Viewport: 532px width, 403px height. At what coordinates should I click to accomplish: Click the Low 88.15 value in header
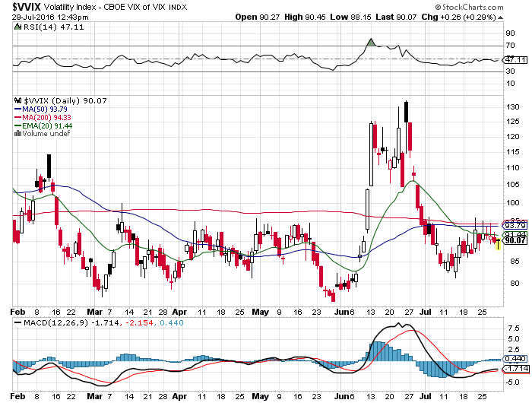[350, 17]
